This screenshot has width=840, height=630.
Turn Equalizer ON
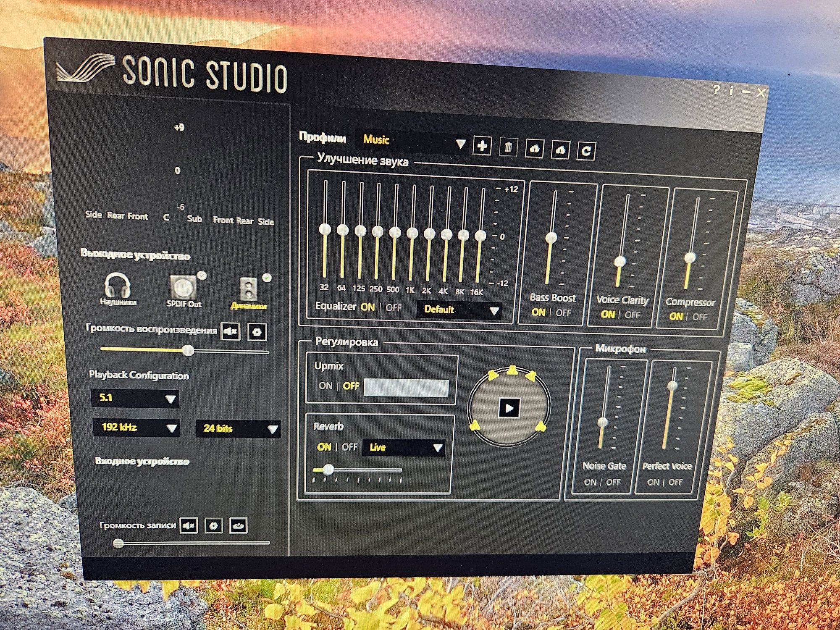(x=367, y=307)
